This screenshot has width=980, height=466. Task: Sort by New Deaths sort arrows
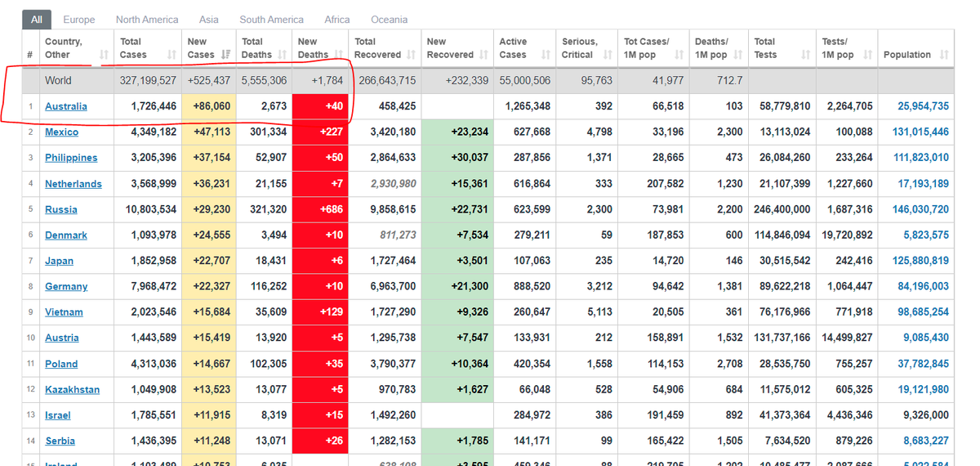pyautogui.click(x=339, y=55)
